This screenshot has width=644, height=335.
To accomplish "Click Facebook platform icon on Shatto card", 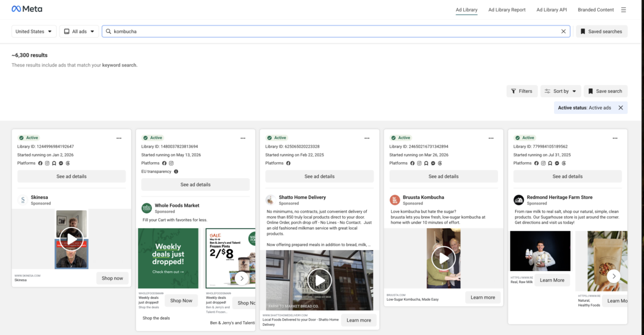I will click(288, 163).
